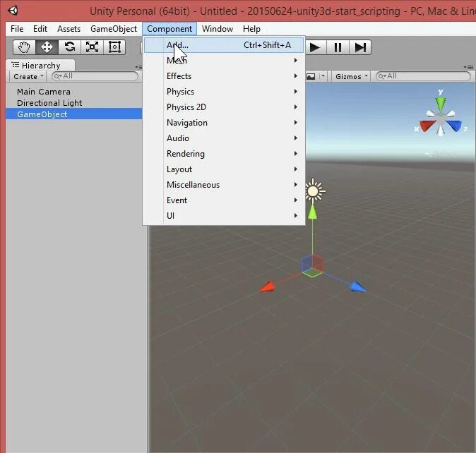Viewport: 476px width, 453px height.
Task: Advance one frame with Step button
Action: [x=360, y=47]
